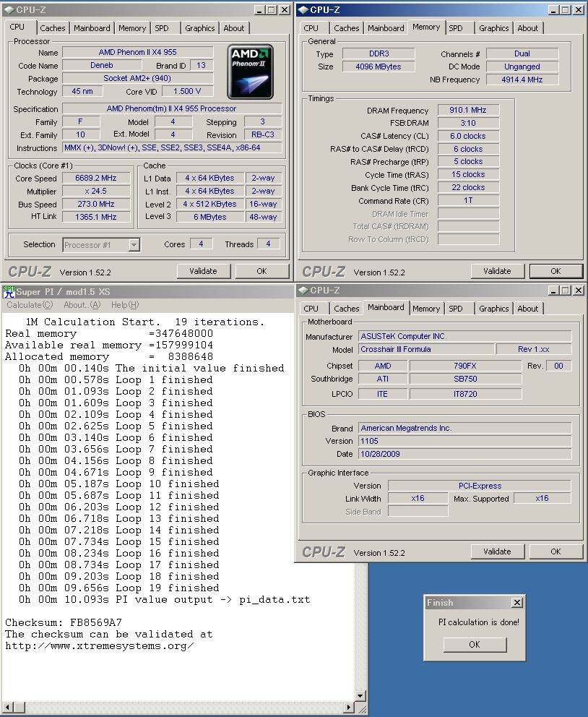Click the Core VID value 1.500 V

tap(187, 92)
